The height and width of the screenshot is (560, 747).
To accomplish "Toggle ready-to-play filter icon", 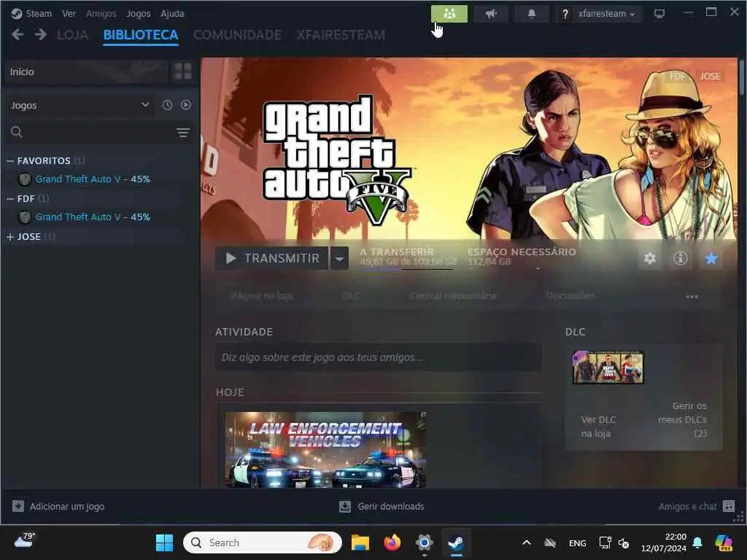I will (186, 105).
